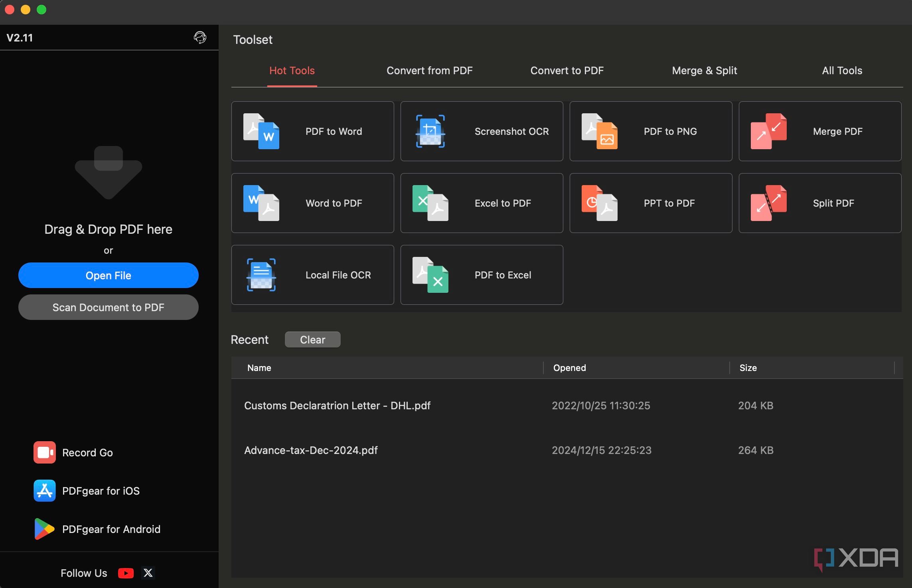
Task: Open the Word to PDF converter
Action: click(x=312, y=203)
